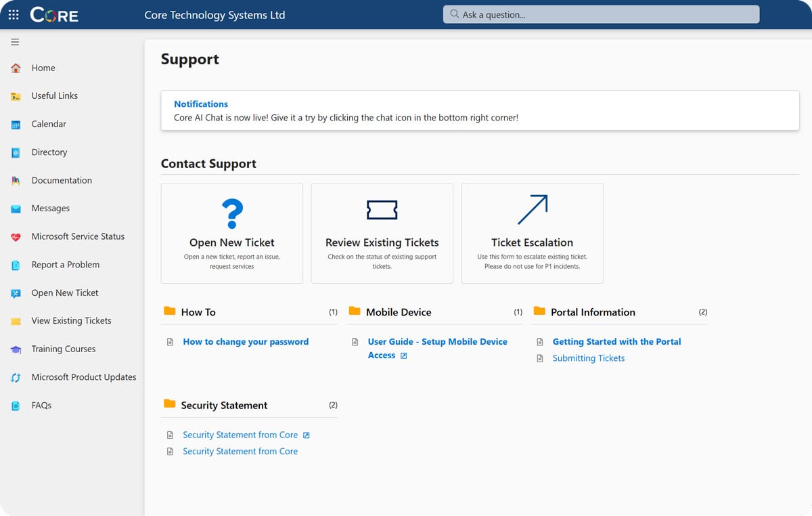Open the How to change your password article
Screen dimensions: 812x516
tap(246, 341)
